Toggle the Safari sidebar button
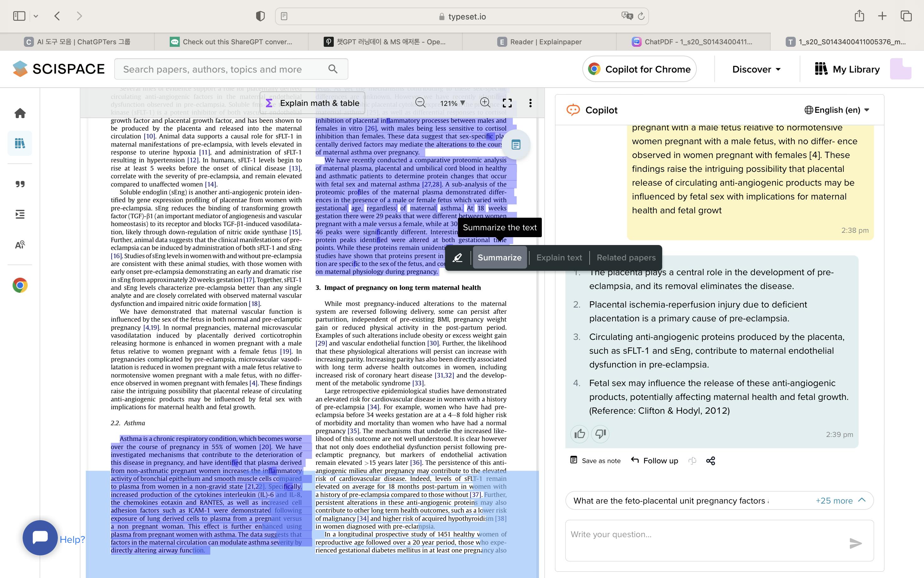 point(19,16)
